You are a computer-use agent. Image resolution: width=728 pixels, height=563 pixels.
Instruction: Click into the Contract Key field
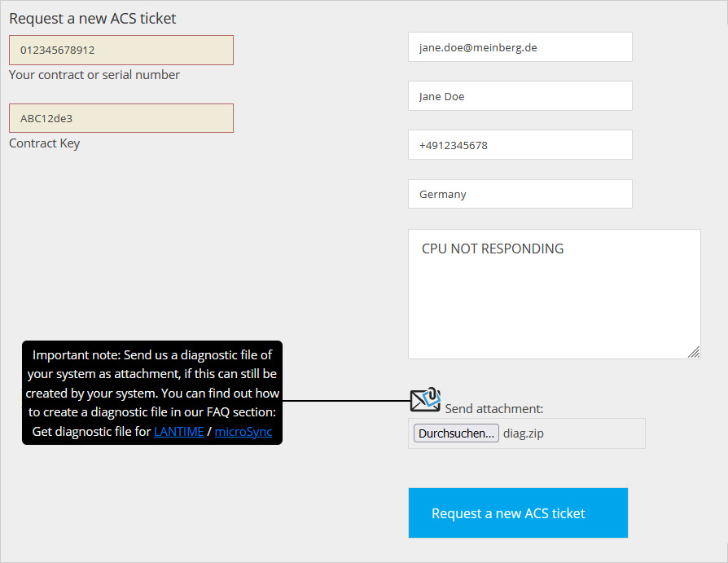point(121,118)
